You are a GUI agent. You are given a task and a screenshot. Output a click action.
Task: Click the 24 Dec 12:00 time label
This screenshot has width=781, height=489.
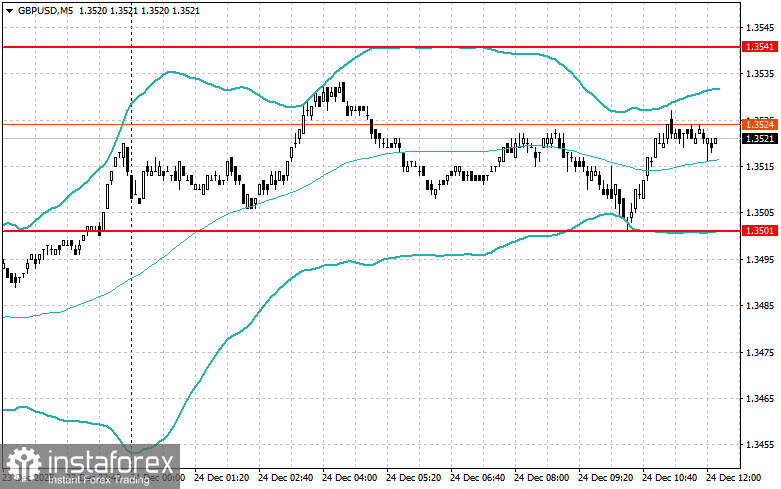click(733, 478)
